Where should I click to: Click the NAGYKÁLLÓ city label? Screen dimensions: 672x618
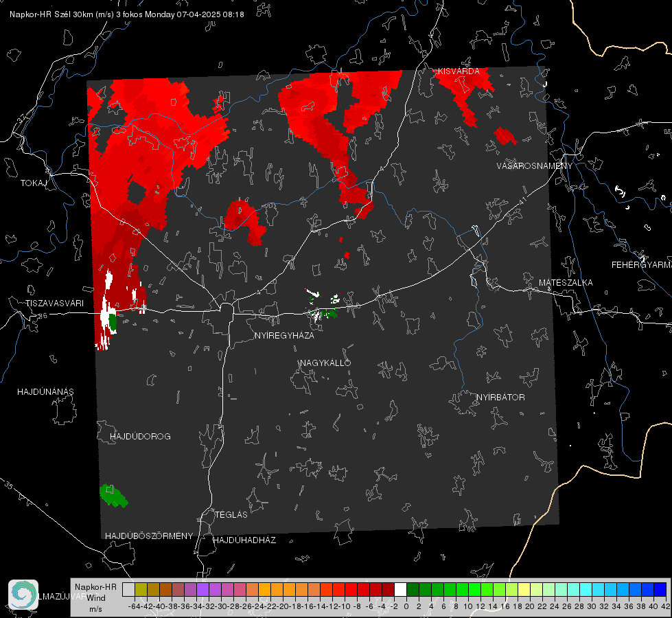325,363
